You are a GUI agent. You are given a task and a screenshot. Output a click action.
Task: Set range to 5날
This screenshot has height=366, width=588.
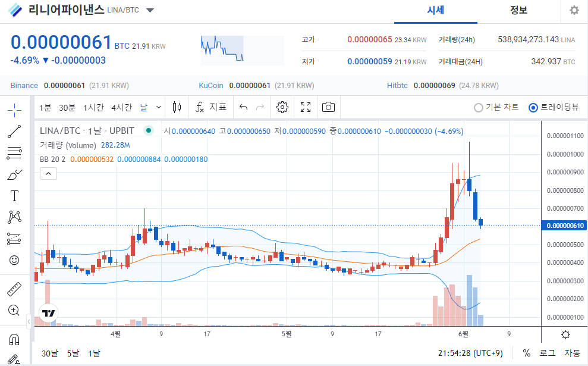click(73, 354)
